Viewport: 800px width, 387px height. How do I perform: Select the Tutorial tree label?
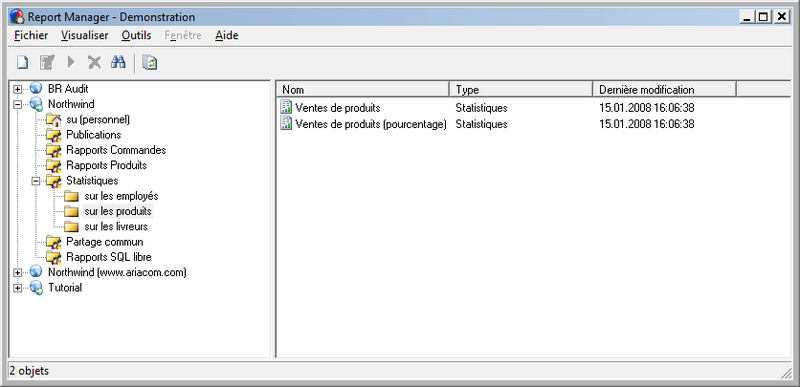[65, 288]
